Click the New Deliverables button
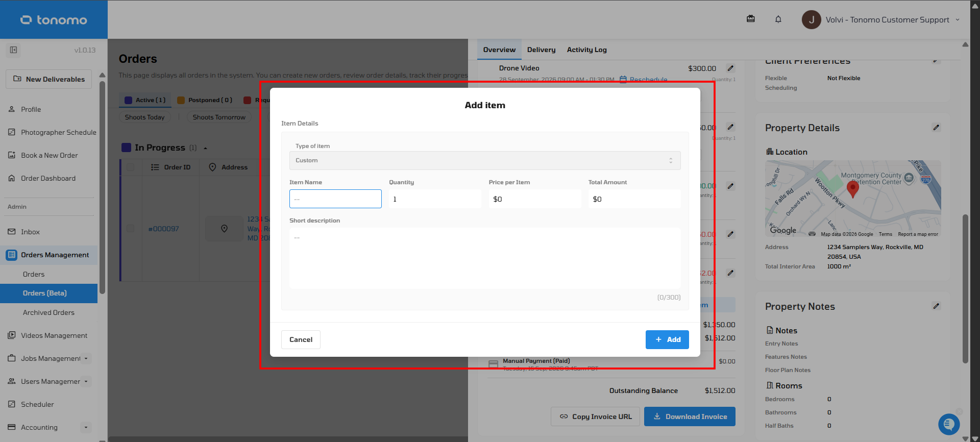 click(x=49, y=79)
